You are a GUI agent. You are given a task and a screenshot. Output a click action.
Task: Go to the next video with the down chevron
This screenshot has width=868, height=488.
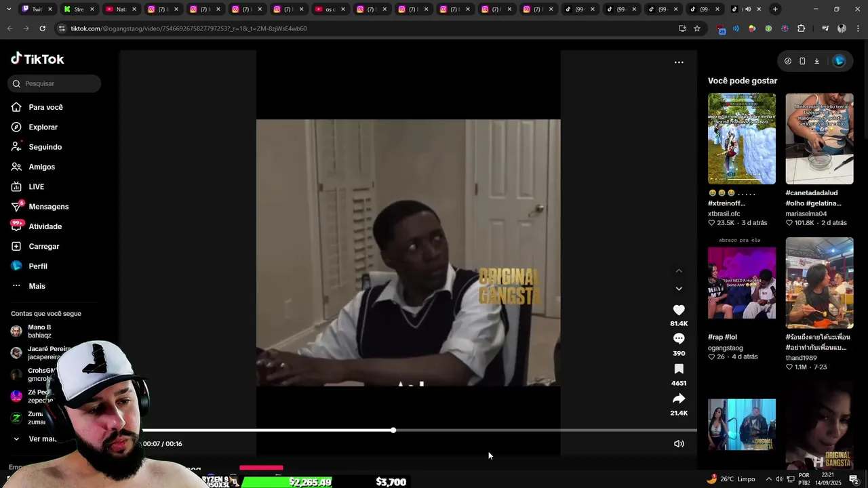(x=679, y=289)
